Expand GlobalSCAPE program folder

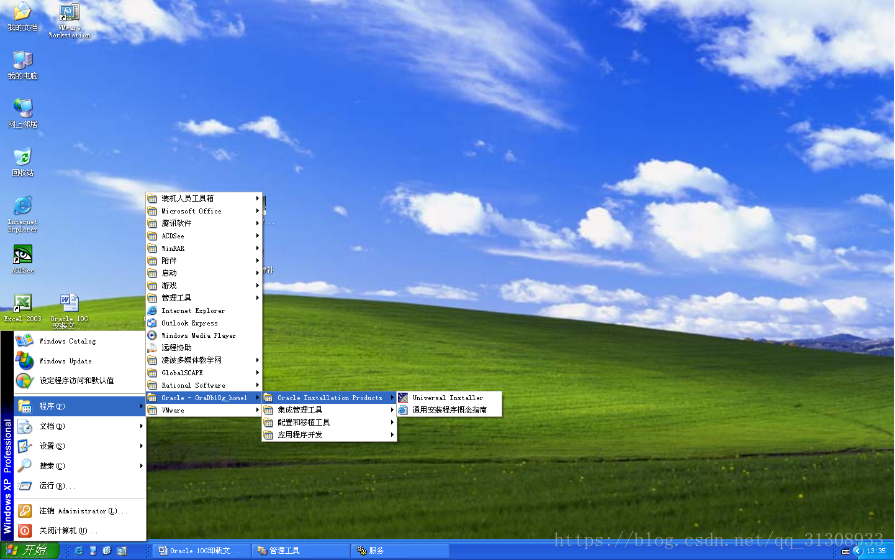click(x=204, y=373)
